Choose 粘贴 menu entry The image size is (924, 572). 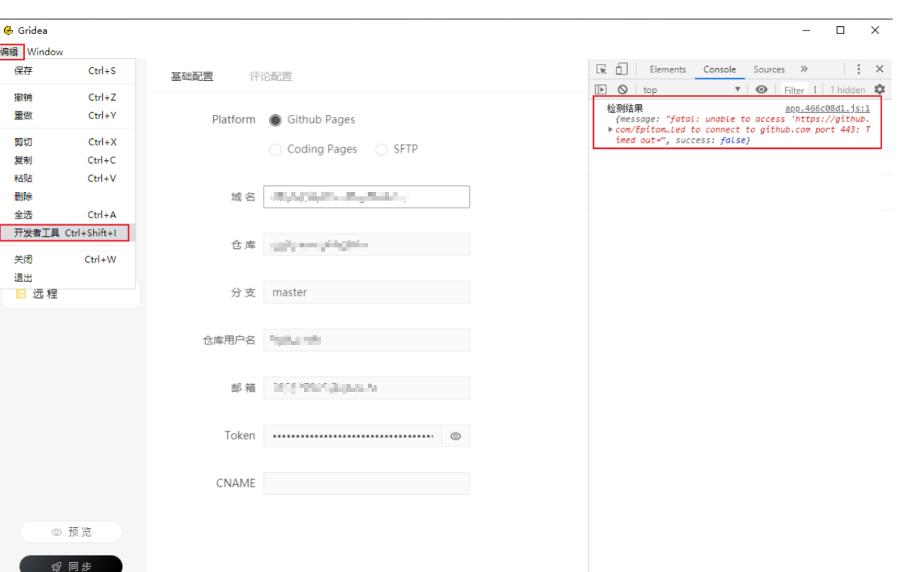tap(67, 179)
